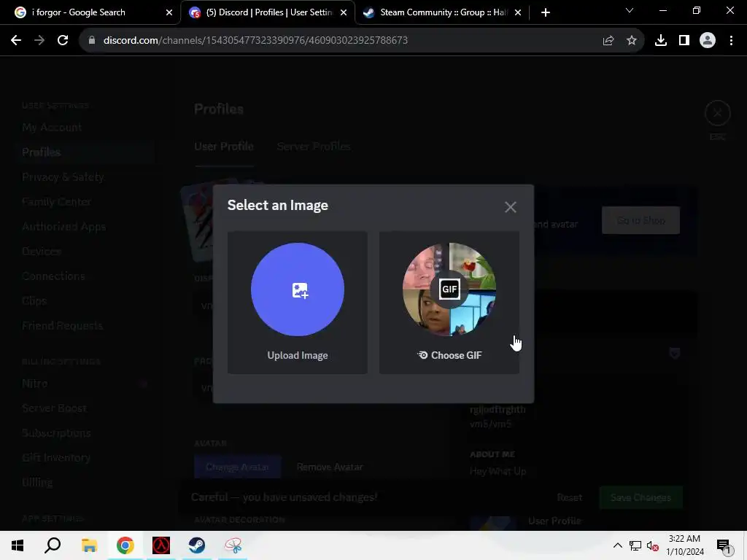
Task: Toggle the Chrome side panel icon
Action: click(x=684, y=41)
